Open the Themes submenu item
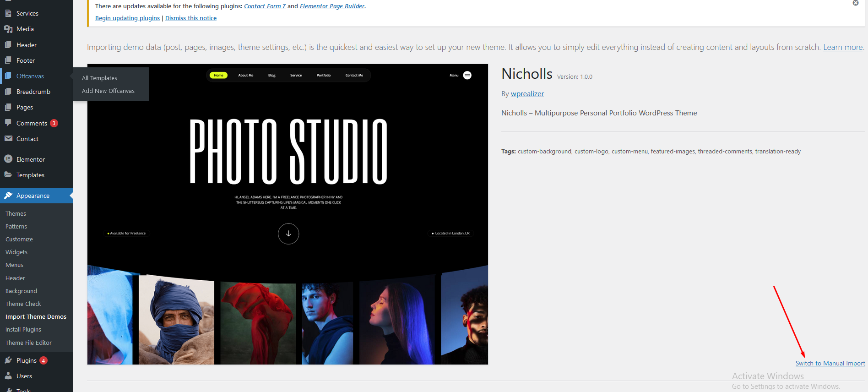The height and width of the screenshot is (392, 868). pos(16,214)
